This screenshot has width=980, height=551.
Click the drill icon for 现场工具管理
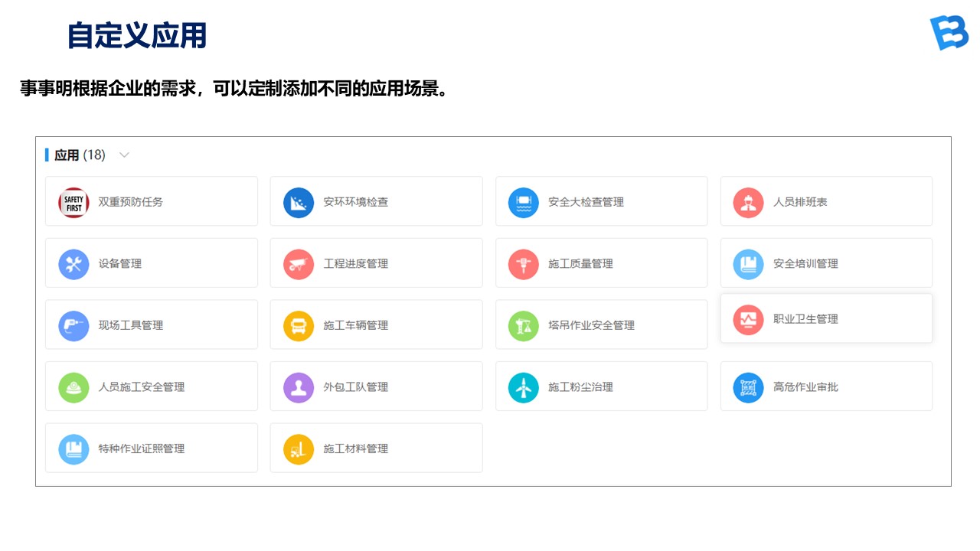73,326
